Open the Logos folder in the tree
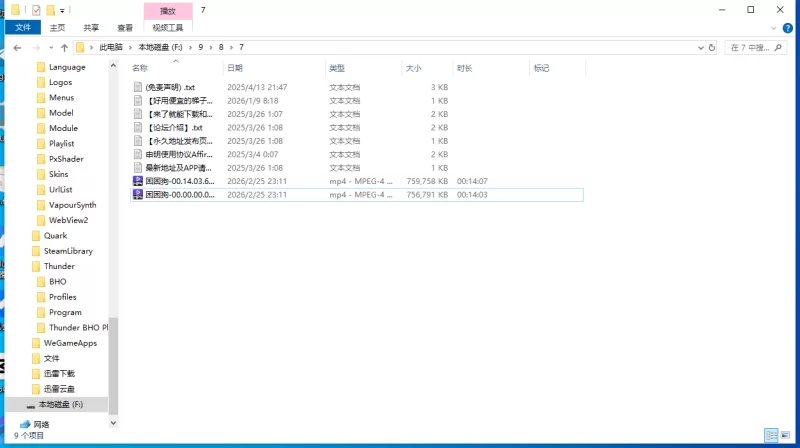This screenshot has width=800, height=448. (x=60, y=82)
